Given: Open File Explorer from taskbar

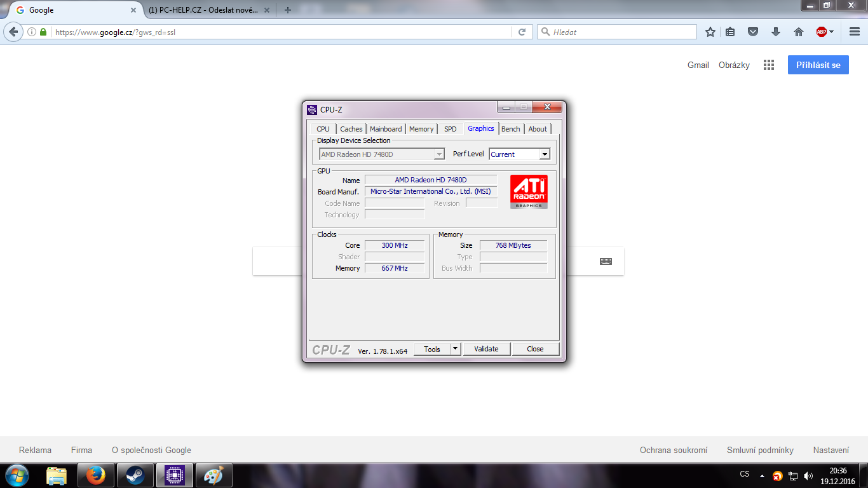Looking at the screenshot, I should tap(57, 475).
